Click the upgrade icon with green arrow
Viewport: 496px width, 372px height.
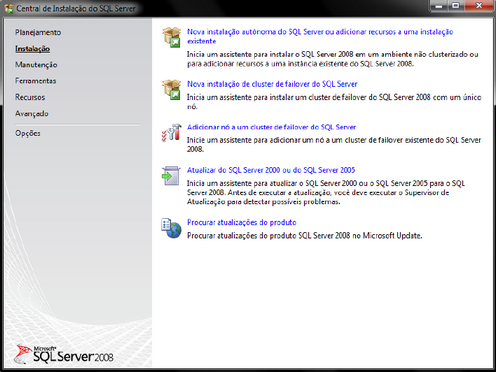[171, 176]
